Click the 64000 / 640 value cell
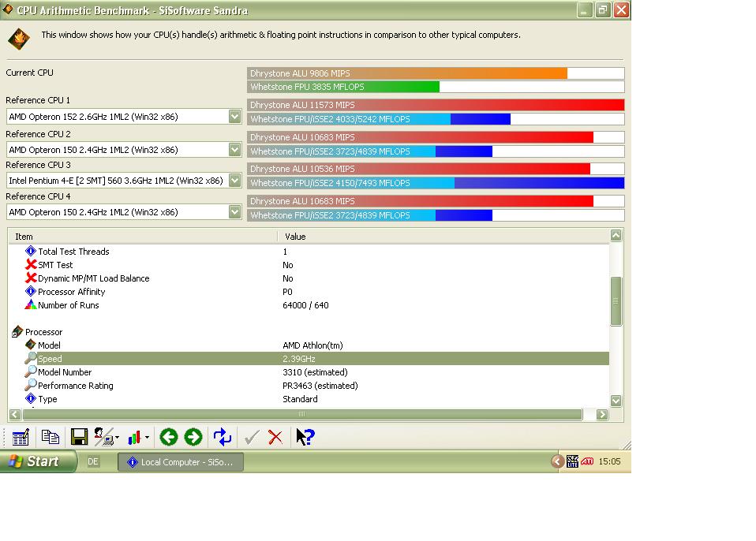Viewport: 756px width, 541px height. tap(305, 305)
